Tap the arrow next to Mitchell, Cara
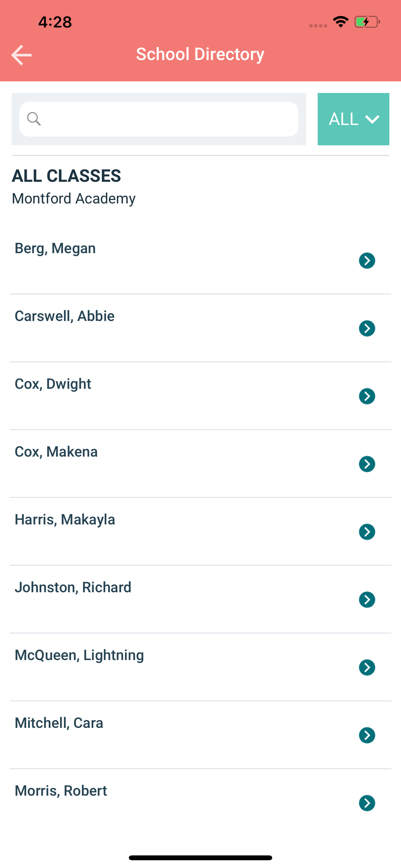The width and height of the screenshot is (401, 868). (367, 735)
